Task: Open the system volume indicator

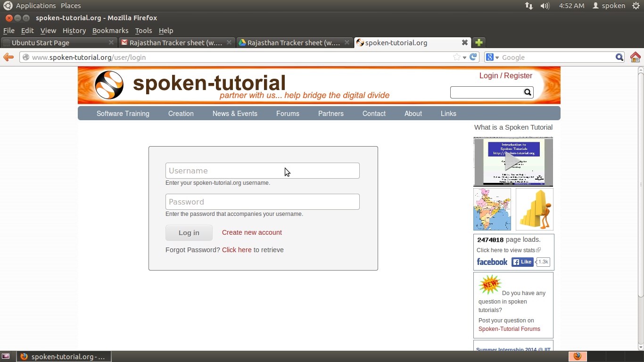Action: click(545, 6)
